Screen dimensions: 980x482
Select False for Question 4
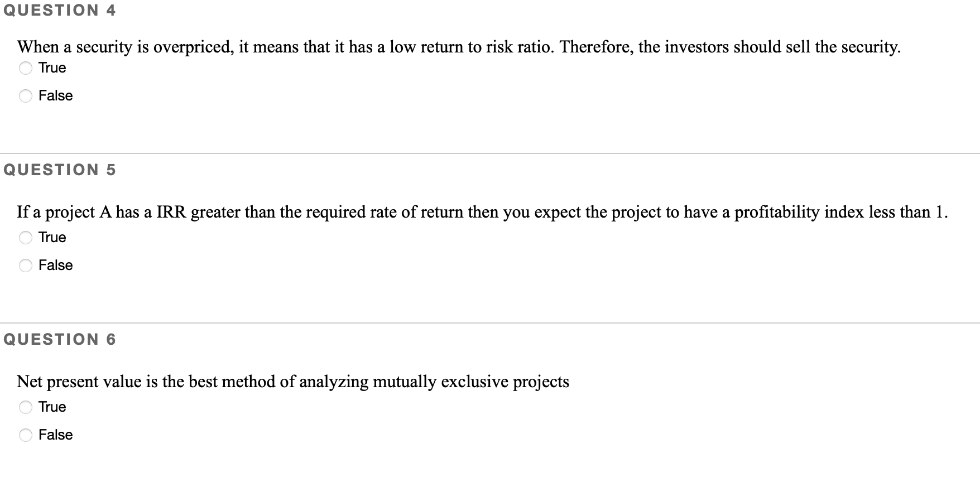(26, 96)
